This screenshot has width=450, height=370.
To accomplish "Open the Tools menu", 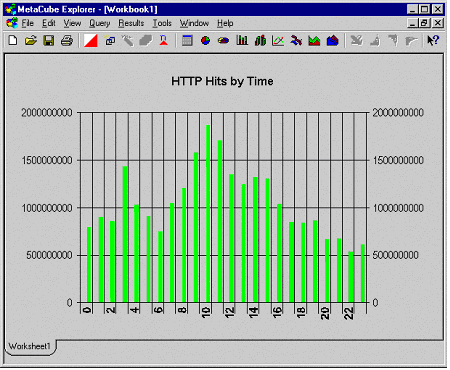I will (x=162, y=23).
